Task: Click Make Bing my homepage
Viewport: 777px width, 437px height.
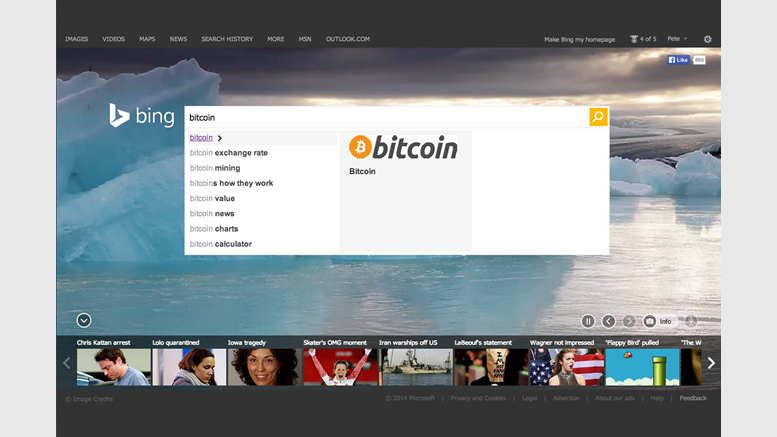Action: (x=579, y=40)
